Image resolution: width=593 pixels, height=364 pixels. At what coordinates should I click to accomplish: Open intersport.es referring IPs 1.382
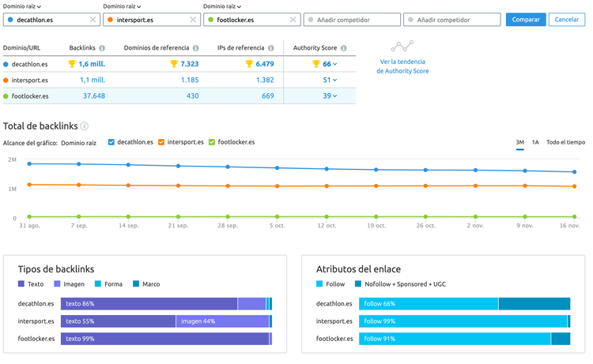[x=265, y=80]
